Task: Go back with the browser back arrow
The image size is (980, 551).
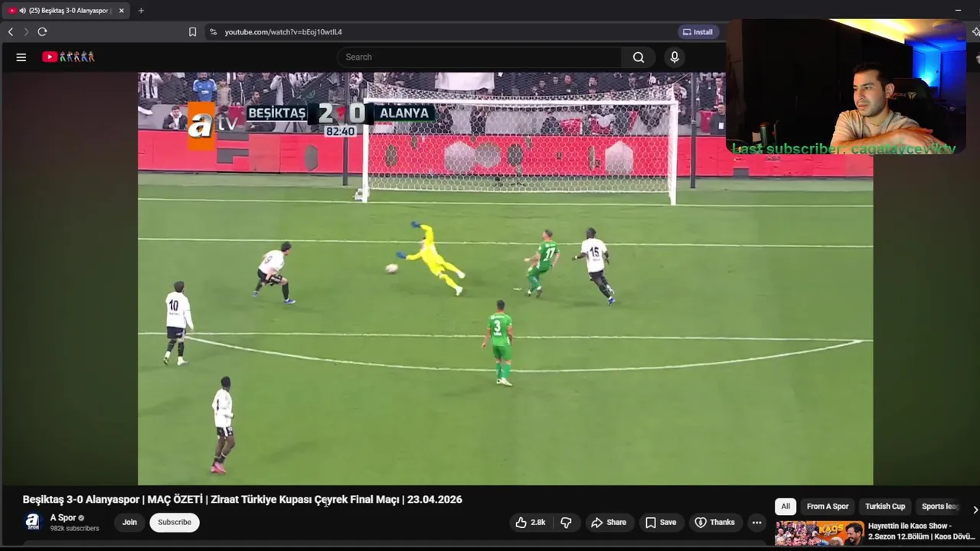Action: point(11,32)
